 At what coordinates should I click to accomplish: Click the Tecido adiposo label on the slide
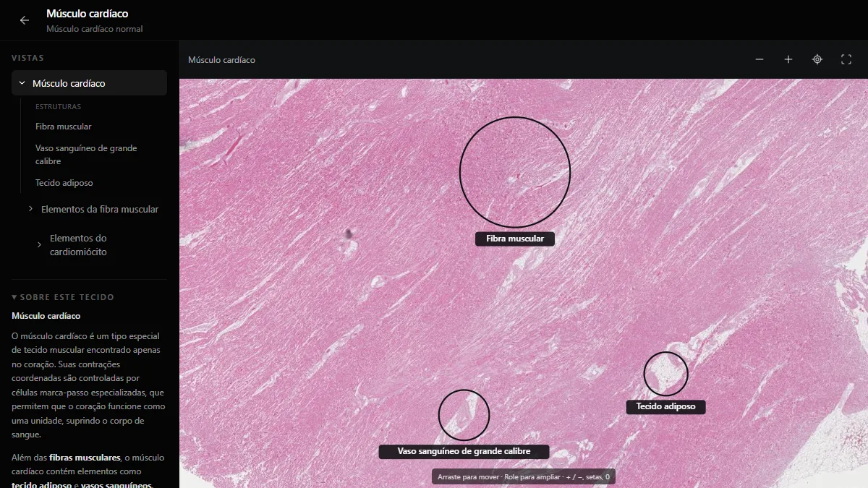pyautogui.click(x=665, y=406)
